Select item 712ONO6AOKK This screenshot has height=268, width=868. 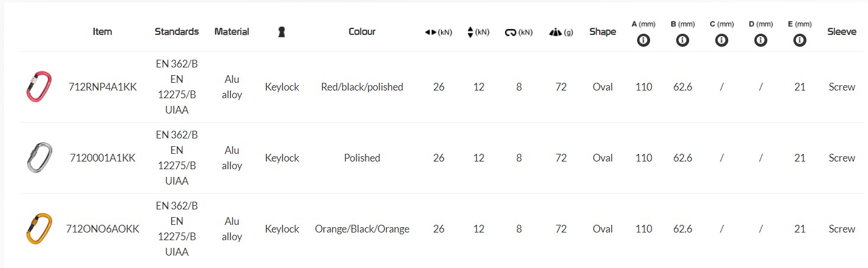coord(102,229)
